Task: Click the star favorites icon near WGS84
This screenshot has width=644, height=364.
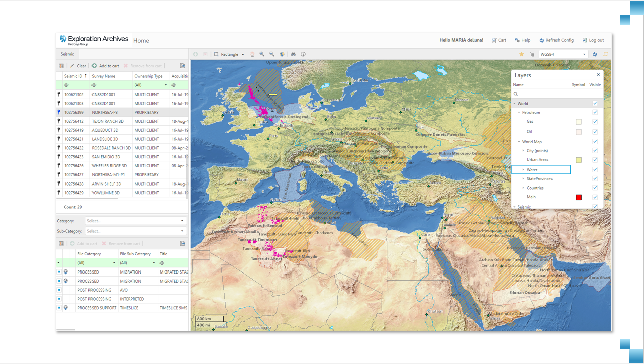Action: (521, 54)
